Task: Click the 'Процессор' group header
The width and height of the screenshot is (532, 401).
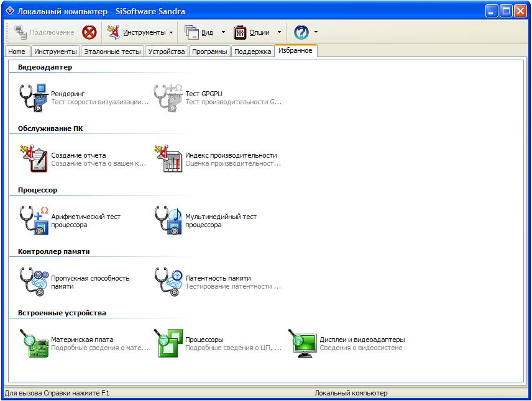Action: point(38,190)
